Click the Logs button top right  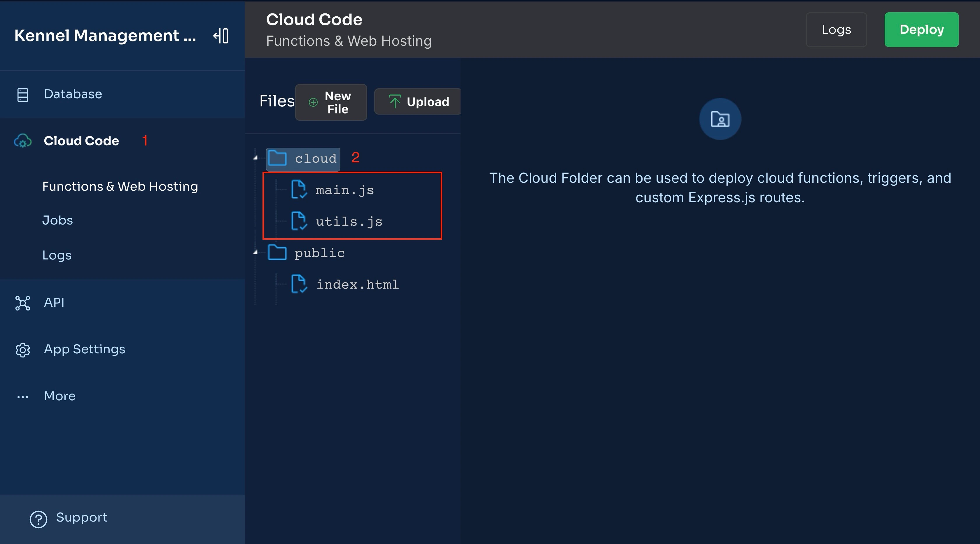click(x=836, y=29)
